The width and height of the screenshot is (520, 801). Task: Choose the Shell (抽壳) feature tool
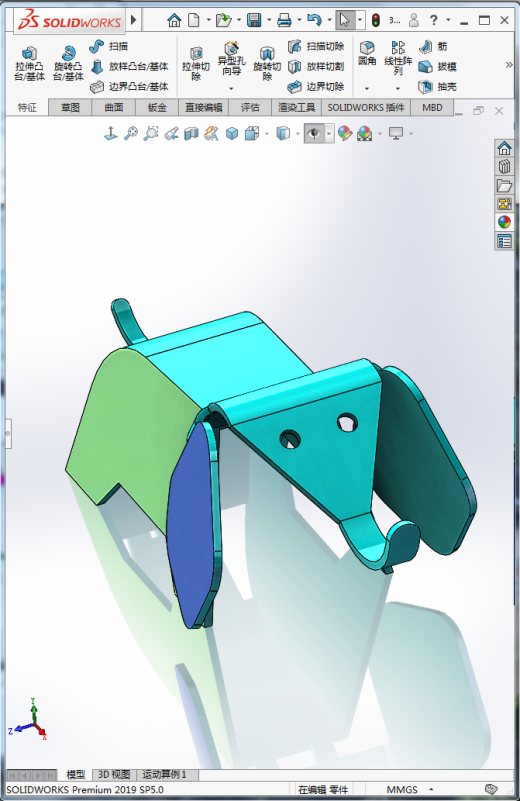pos(437,87)
